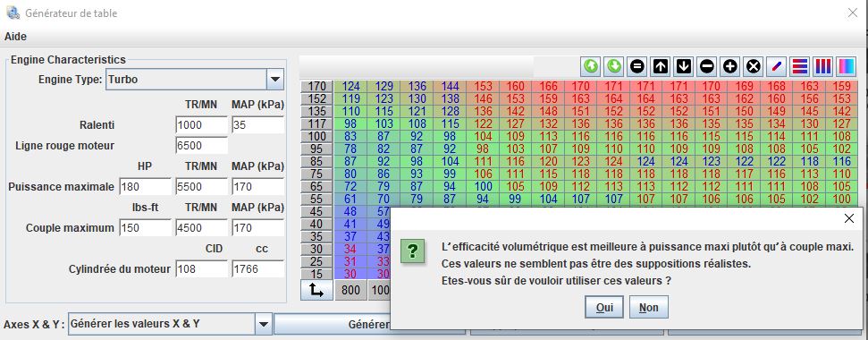Screen dimensions: 868x340
Task: Click the Cylindrée cc field showing 1766
Action: click(258, 269)
